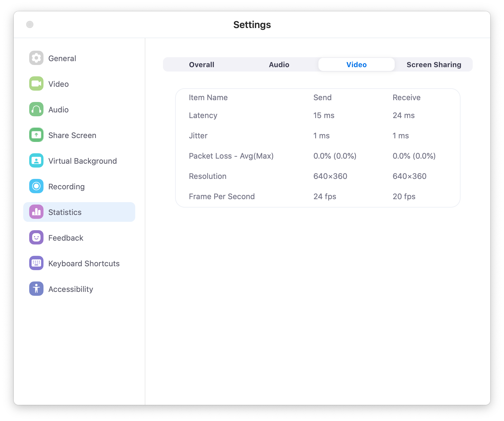This screenshot has height=421, width=504.
Task: Open Virtual Background settings
Action: click(83, 161)
